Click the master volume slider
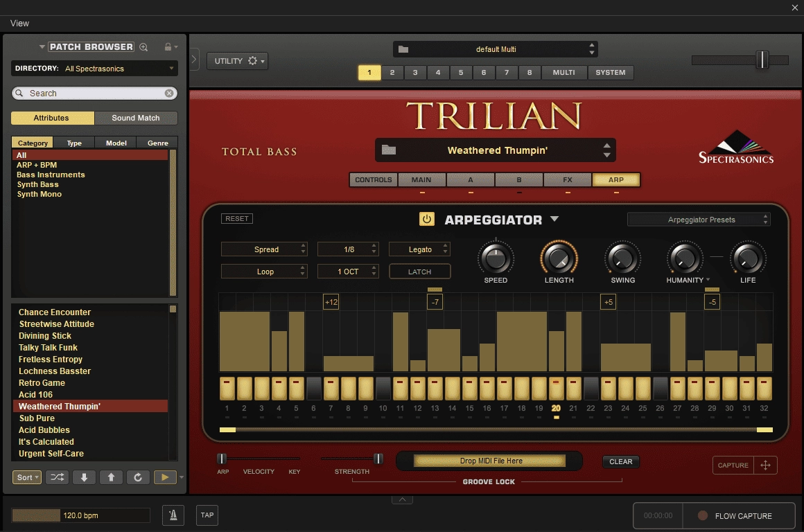The image size is (804, 532). pyautogui.click(x=740, y=60)
